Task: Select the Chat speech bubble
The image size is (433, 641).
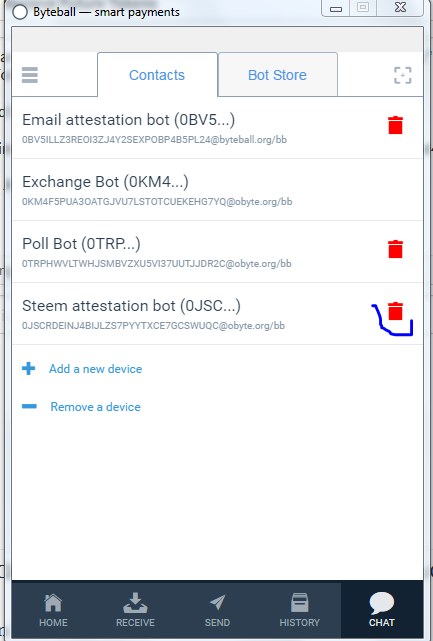Action: click(x=381, y=610)
